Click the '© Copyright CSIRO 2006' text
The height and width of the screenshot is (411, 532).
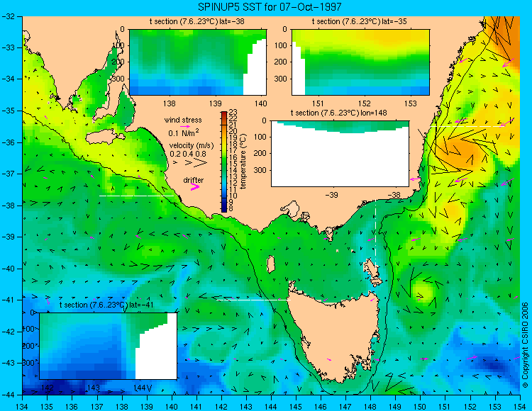click(x=525, y=345)
